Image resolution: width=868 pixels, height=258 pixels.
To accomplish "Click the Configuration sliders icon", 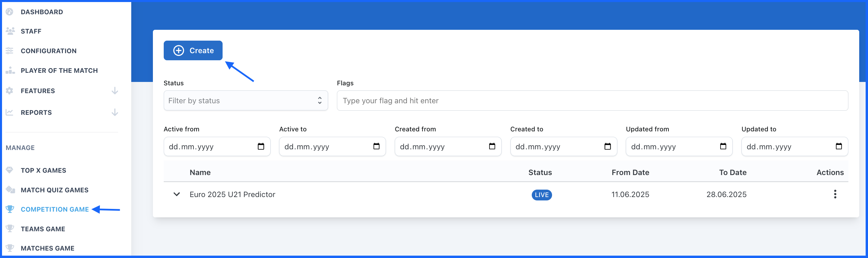I will coord(9,51).
